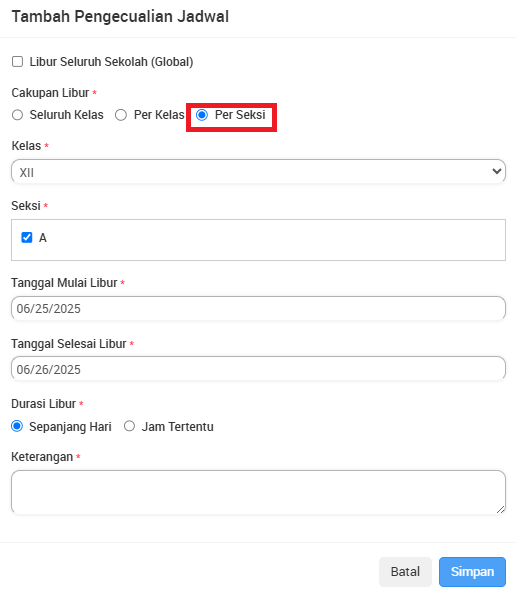
Task: Cancel with the Batal button
Action: pyautogui.click(x=405, y=572)
